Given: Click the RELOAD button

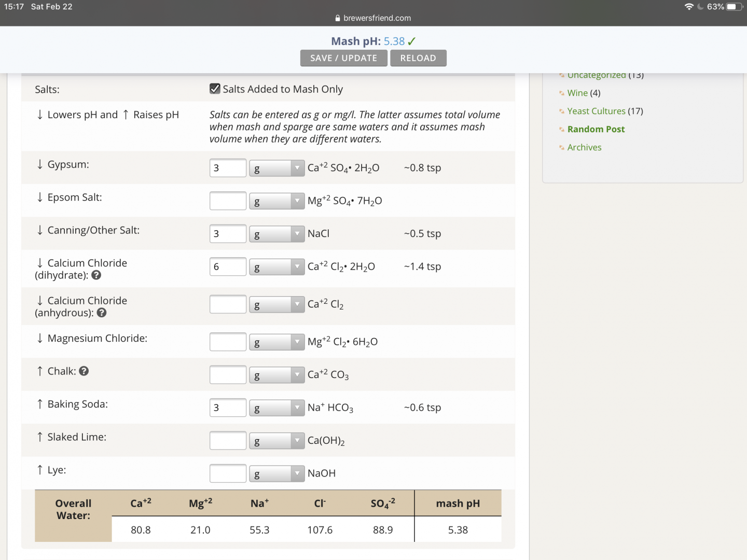Looking at the screenshot, I should (x=418, y=58).
